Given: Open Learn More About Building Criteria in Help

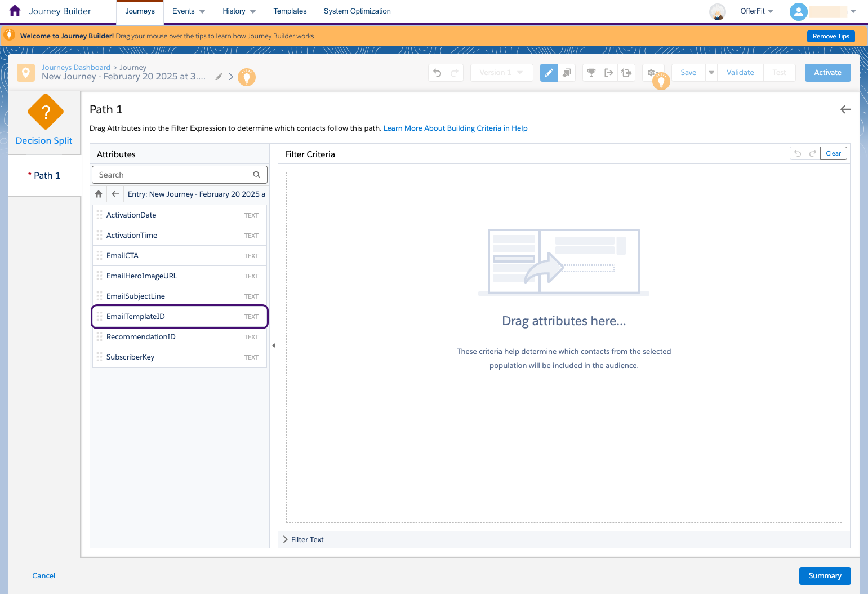Looking at the screenshot, I should point(455,128).
